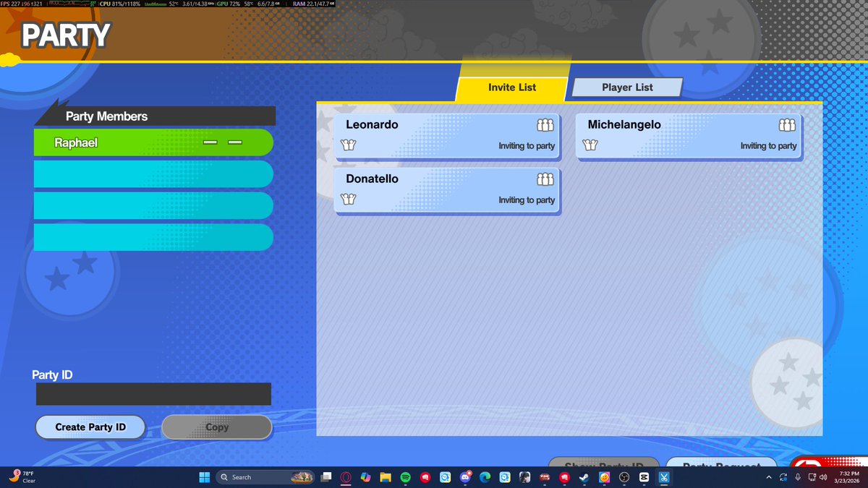Select Donatello's invite card
The image size is (868, 488).
[447, 191]
